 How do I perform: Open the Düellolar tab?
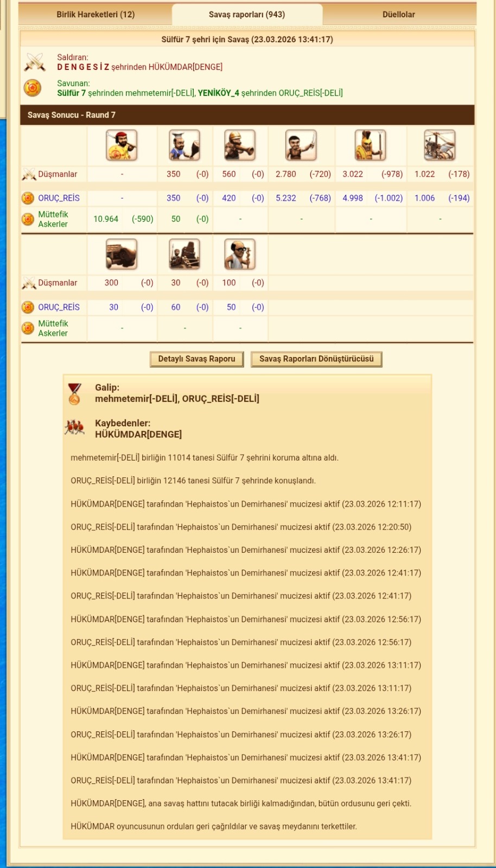pos(399,15)
